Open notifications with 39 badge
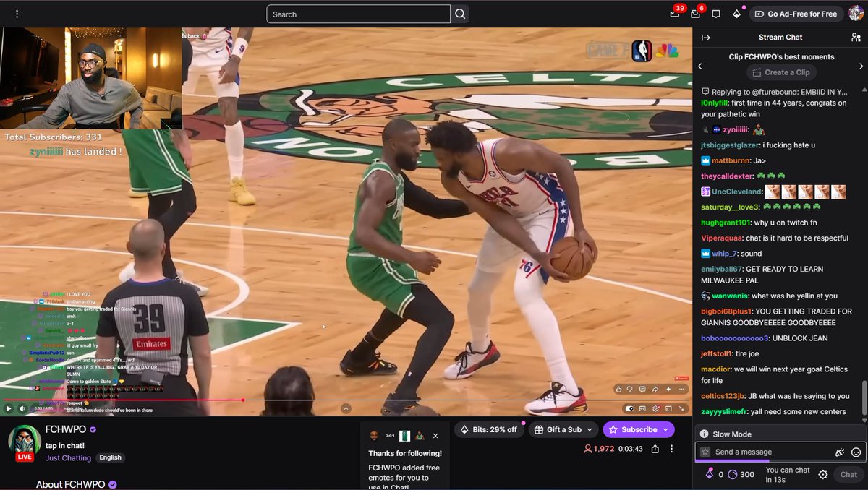The height and width of the screenshot is (490, 868). point(675,14)
